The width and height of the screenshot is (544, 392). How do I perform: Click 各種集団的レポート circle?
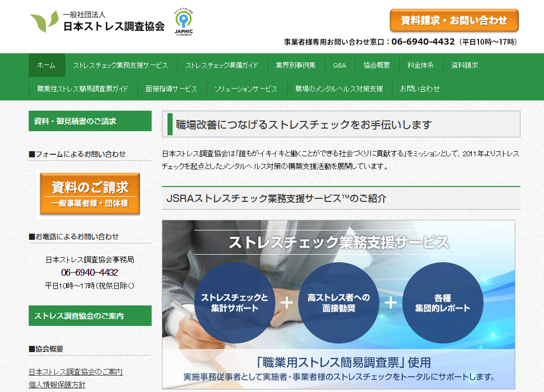tap(443, 303)
